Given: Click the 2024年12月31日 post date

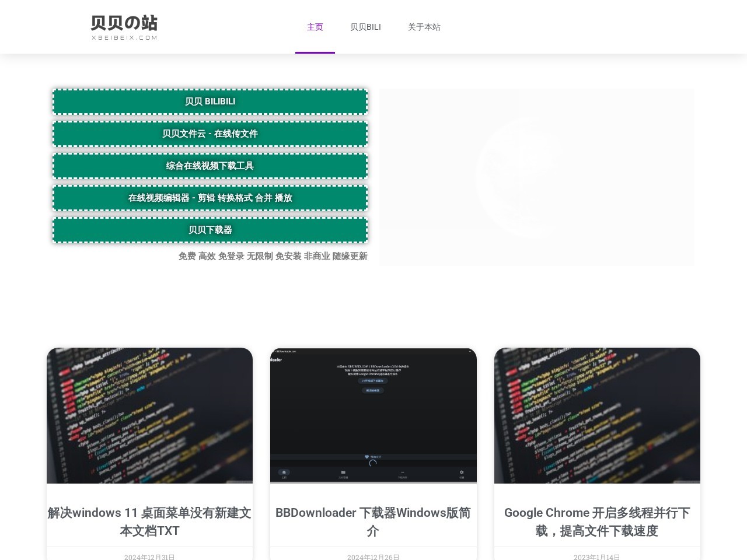Looking at the screenshot, I should (x=149, y=556).
